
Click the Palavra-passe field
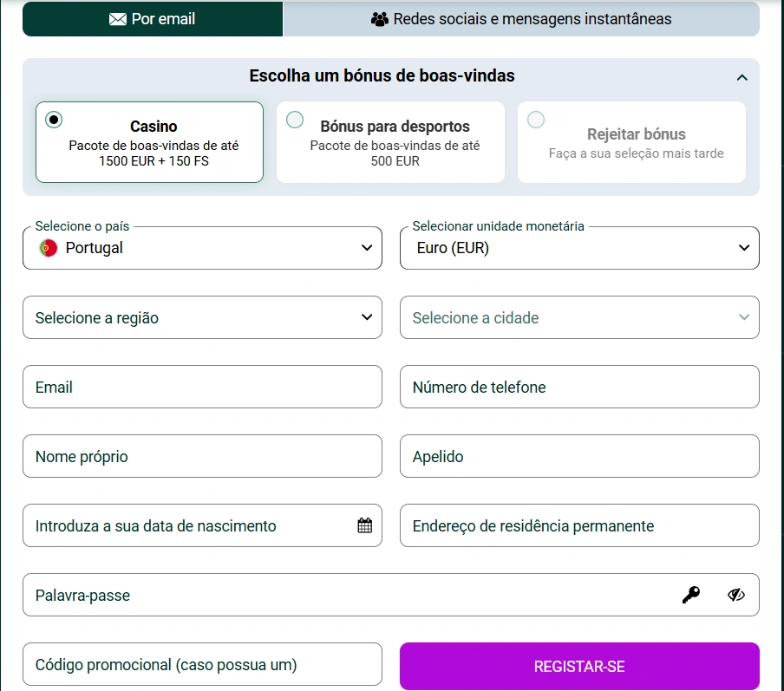coord(260,595)
